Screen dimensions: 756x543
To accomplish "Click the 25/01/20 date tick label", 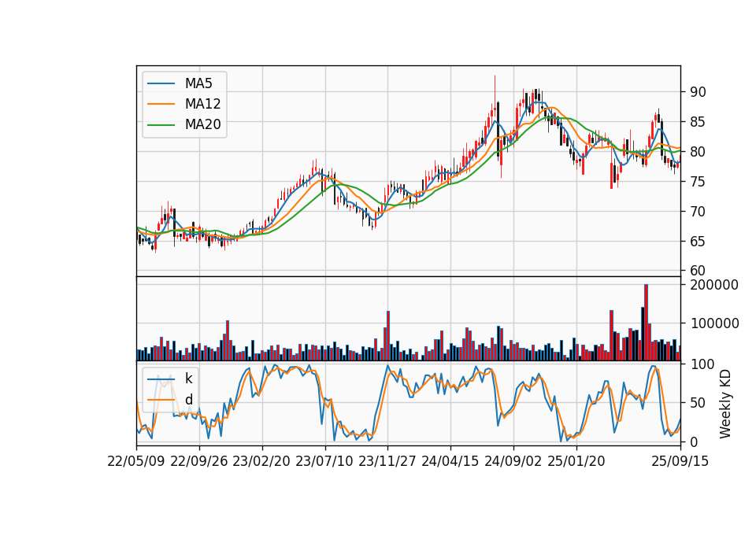I will (x=576, y=461).
